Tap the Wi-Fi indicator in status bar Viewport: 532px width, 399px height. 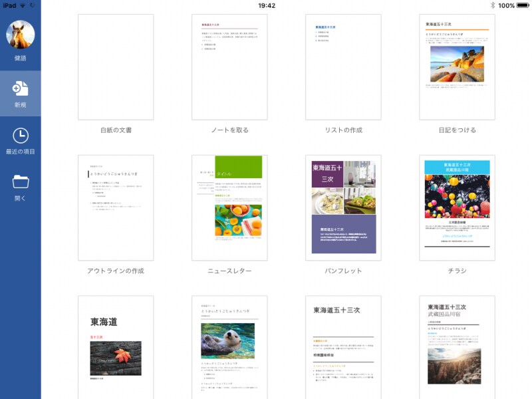[23, 5]
